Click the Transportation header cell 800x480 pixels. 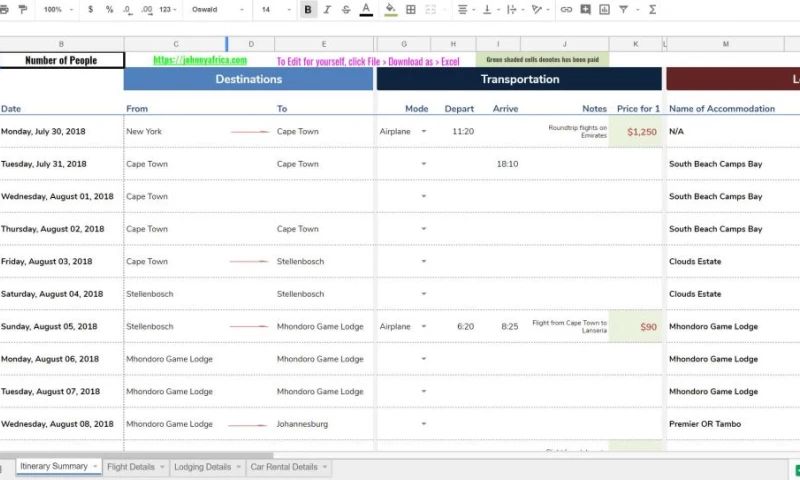tap(519, 79)
